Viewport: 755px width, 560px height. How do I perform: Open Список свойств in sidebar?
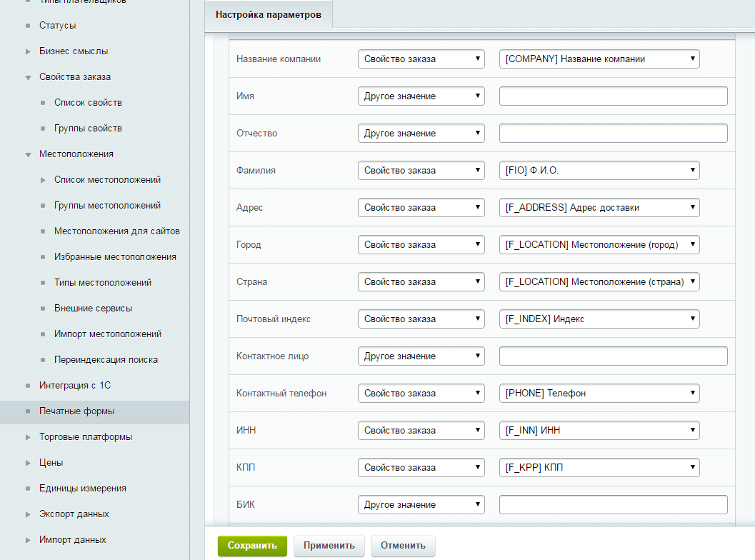[88, 103]
